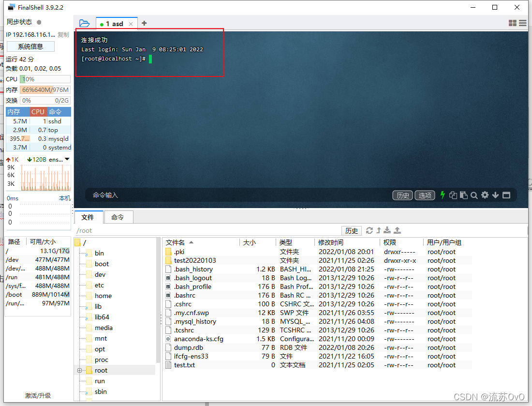Click the file path 历史 button
This screenshot has height=406, width=532.
tap(352, 231)
